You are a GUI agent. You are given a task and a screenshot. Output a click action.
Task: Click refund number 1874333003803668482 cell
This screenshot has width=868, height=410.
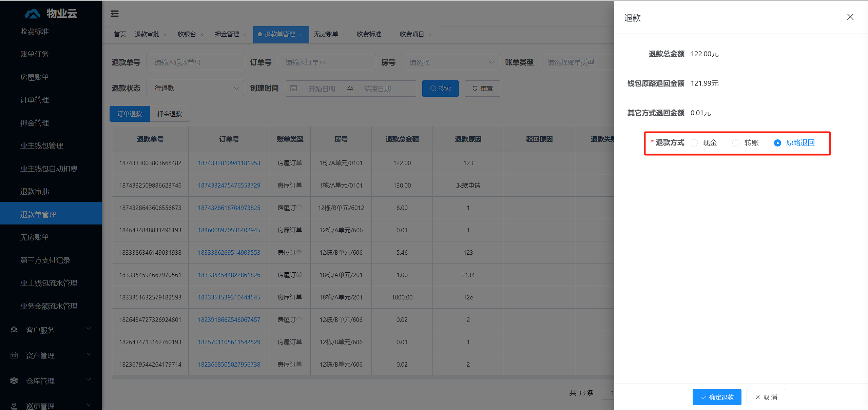pos(150,163)
